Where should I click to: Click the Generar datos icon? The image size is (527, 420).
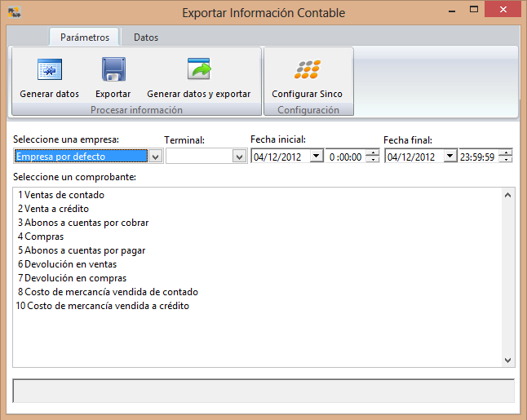coord(50,70)
